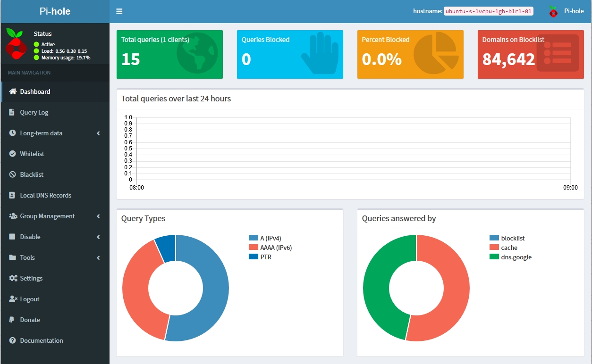
Task: Toggle dns.google legend swatch
Action: pyautogui.click(x=494, y=257)
